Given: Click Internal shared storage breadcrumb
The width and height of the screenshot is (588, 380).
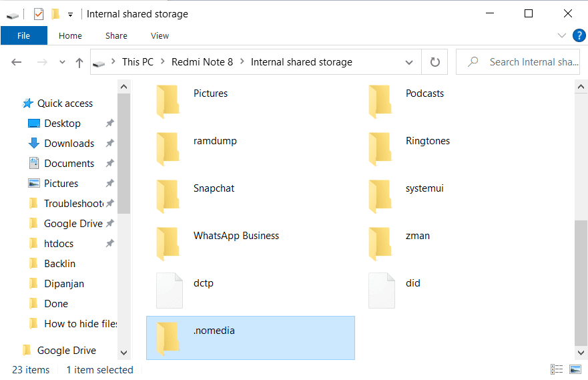Looking at the screenshot, I should pos(302,62).
